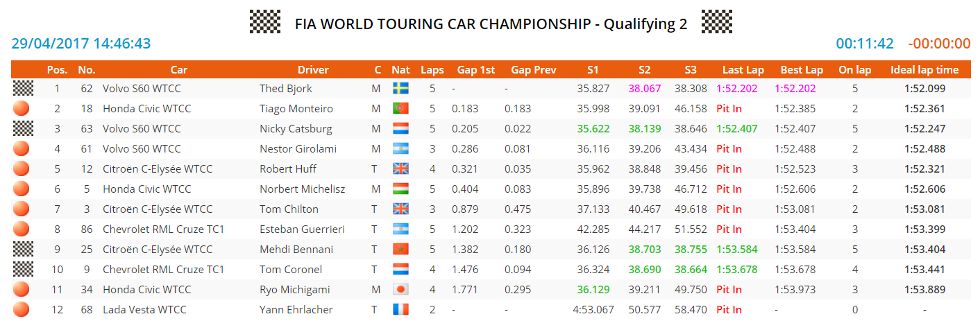Click the Pos. column header
This screenshot has width=980, height=330.
57,69
